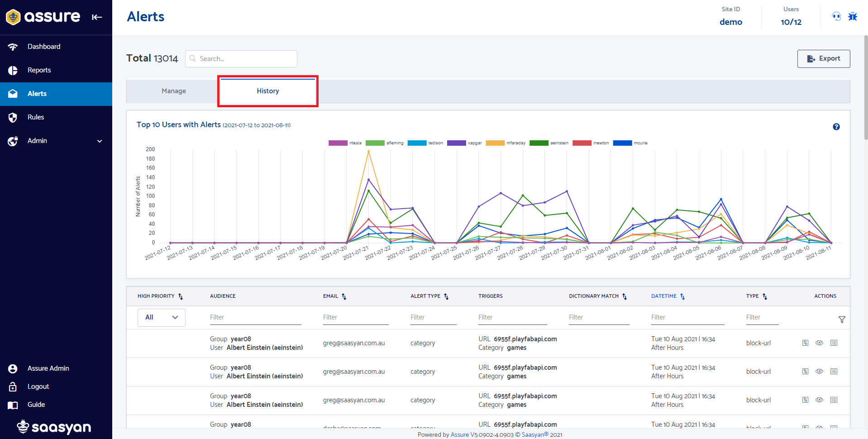The width and height of the screenshot is (868, 439).
Task: Toggle the tedison legend swatch
Action: 417,143
